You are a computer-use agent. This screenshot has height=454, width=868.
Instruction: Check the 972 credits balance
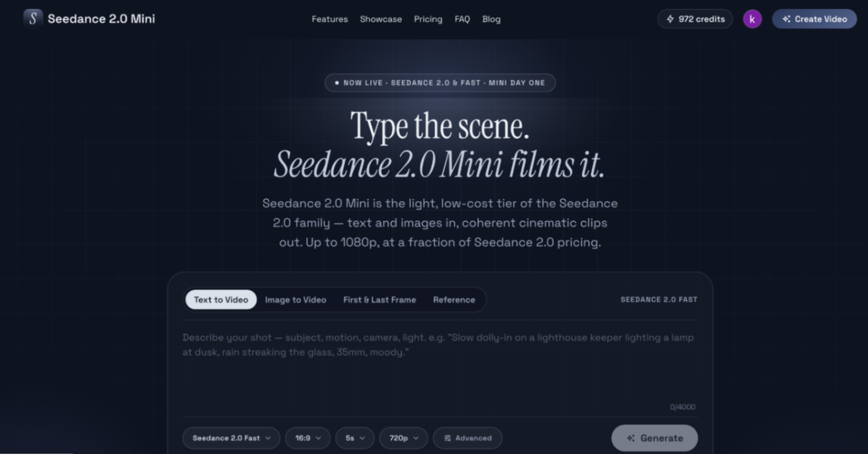(x=695, y=19)
